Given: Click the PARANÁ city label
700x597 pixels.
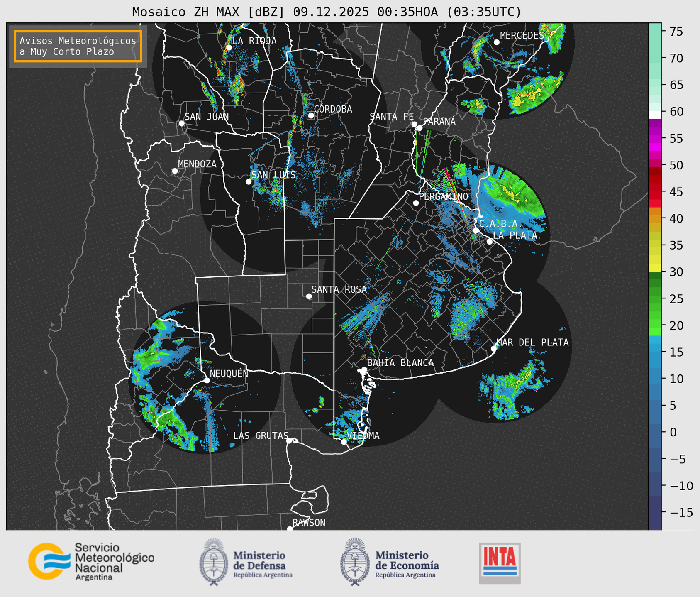Looking at the screenshot, I should pyautogui.click(x=439, y=122).
